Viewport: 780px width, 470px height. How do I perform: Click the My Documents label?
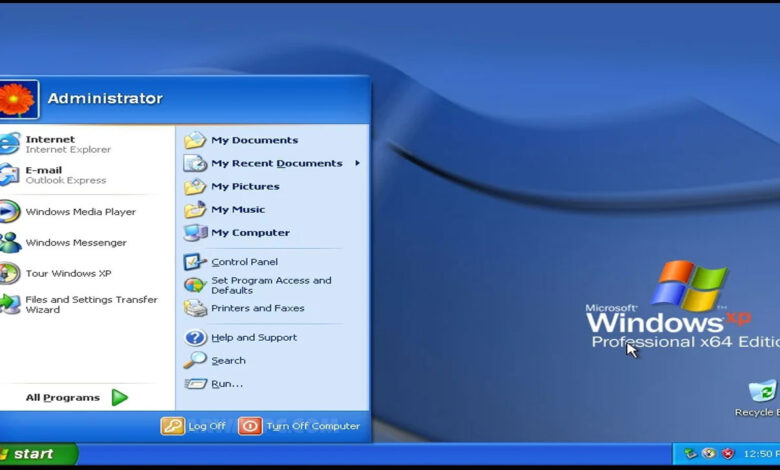pyautogui.click(x=255, y=140)
